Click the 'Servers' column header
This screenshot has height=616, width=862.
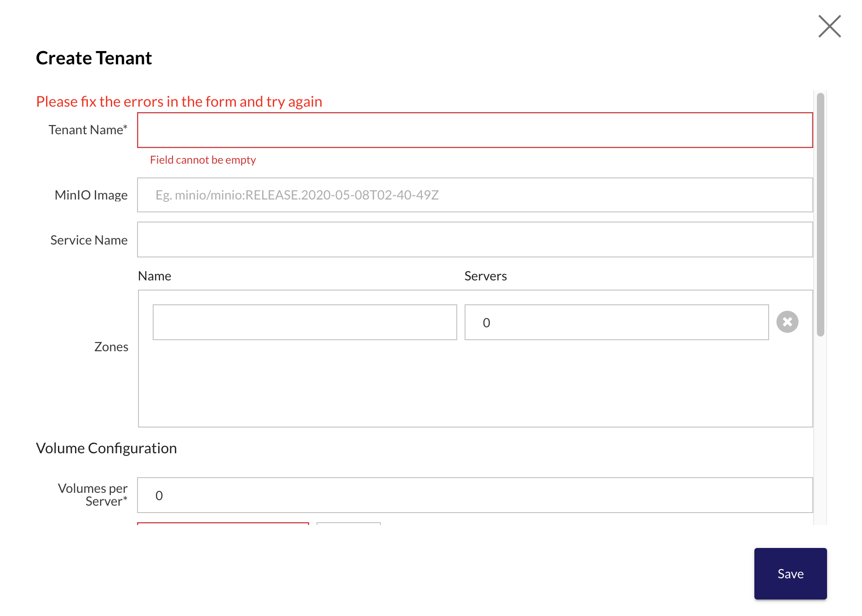pos(485,276)
